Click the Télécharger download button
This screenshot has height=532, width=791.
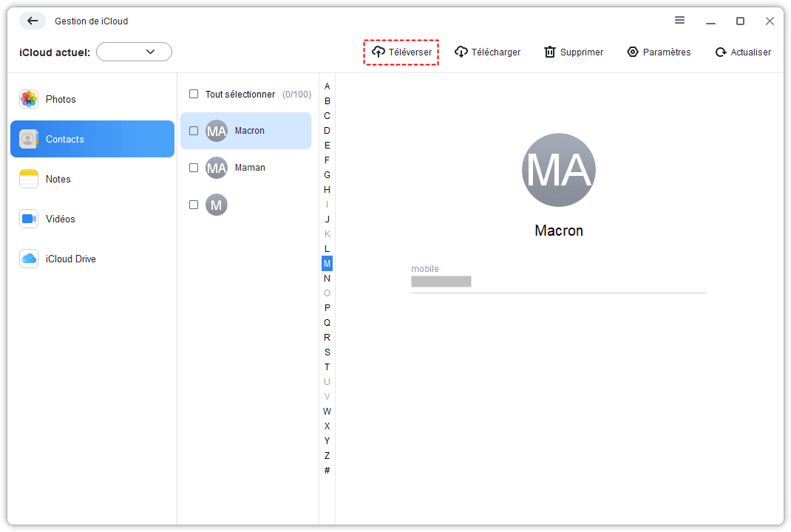coord(487,52)
